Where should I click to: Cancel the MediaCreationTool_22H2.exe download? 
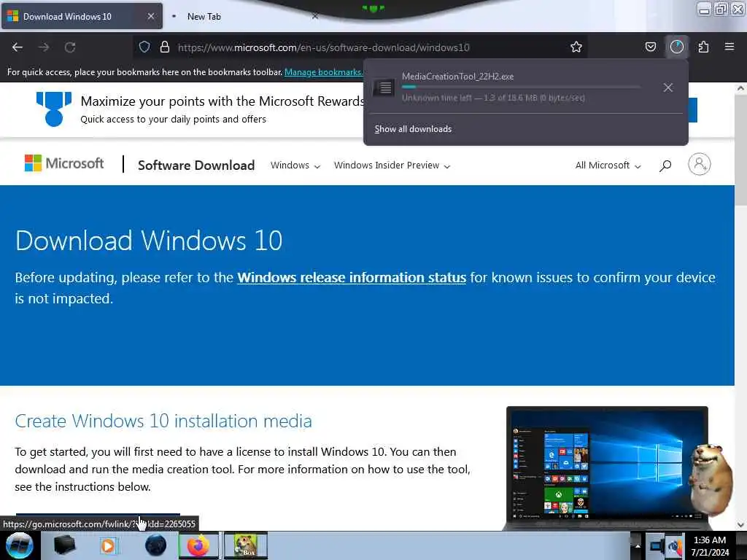pos(668,87)
